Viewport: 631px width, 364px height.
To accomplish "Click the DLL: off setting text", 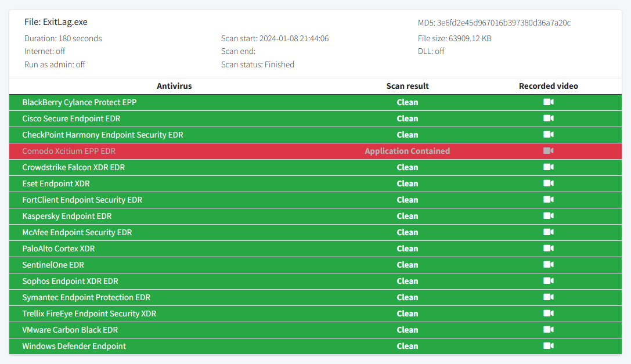I will 431,51.
